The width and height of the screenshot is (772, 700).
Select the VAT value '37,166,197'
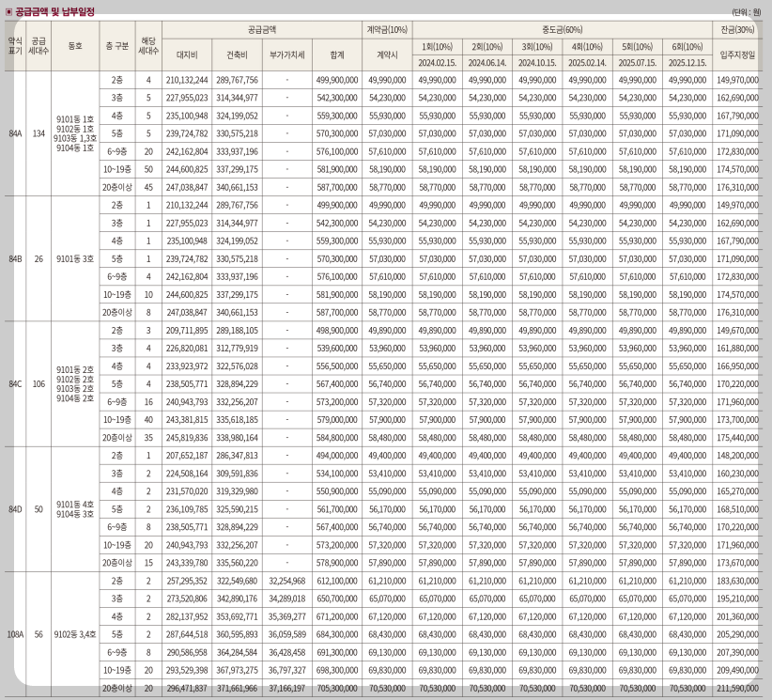point(287,688)
